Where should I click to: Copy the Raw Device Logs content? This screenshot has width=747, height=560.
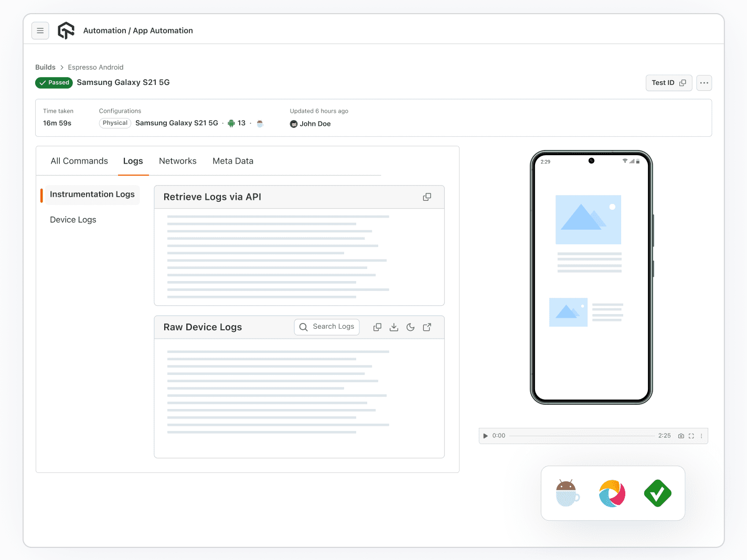377,327
